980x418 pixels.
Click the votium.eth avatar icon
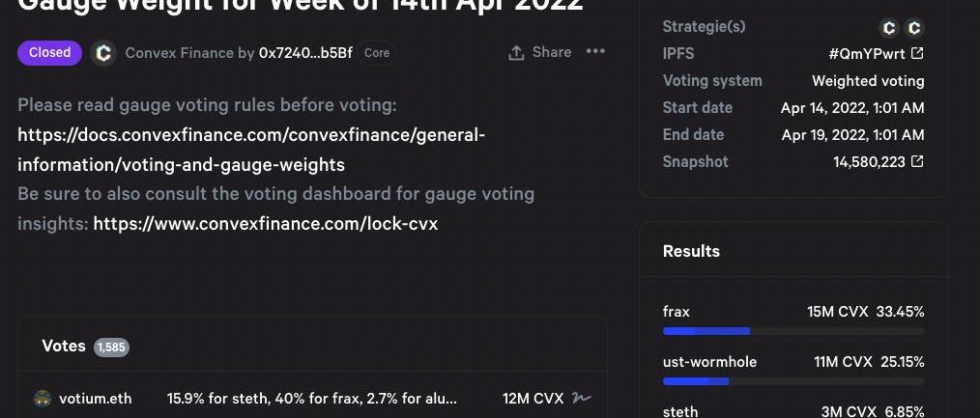[x=43, y=398]
